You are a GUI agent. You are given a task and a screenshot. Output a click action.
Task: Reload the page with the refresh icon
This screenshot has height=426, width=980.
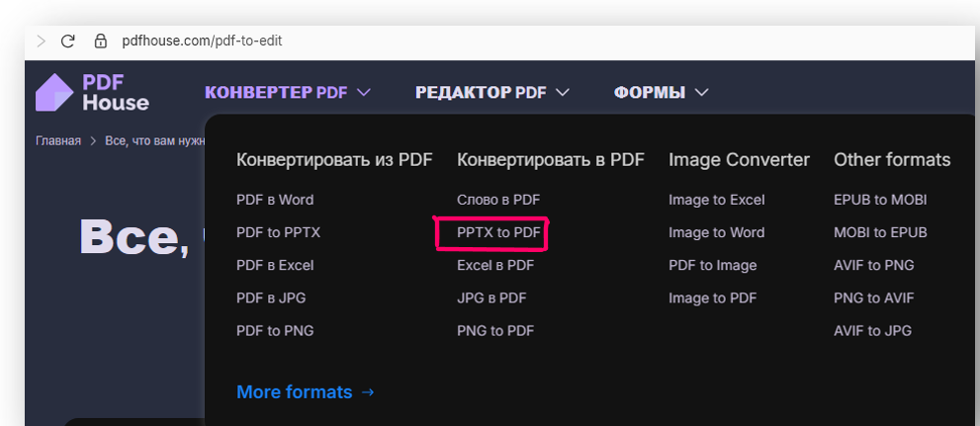click(x=68, y=42)
